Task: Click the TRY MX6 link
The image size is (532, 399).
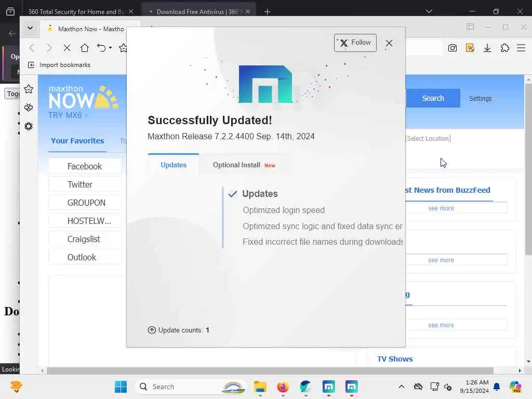Action: [68, 115]
